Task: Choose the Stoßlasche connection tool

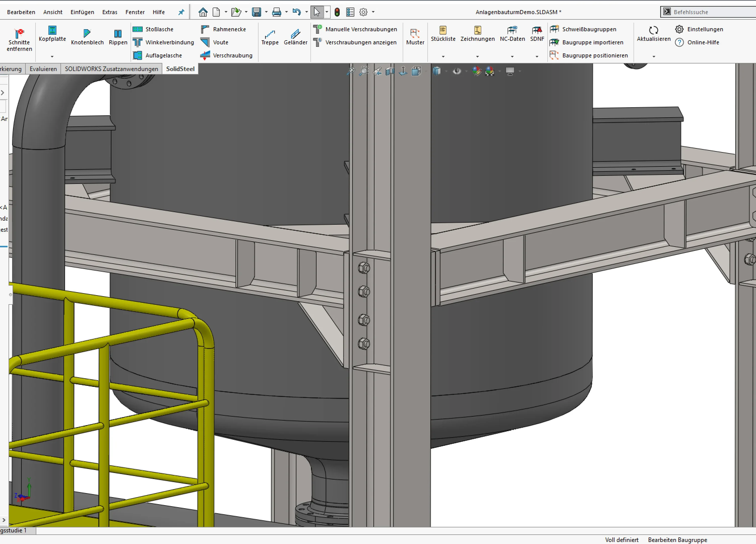Action: click(x=153, y=29)
